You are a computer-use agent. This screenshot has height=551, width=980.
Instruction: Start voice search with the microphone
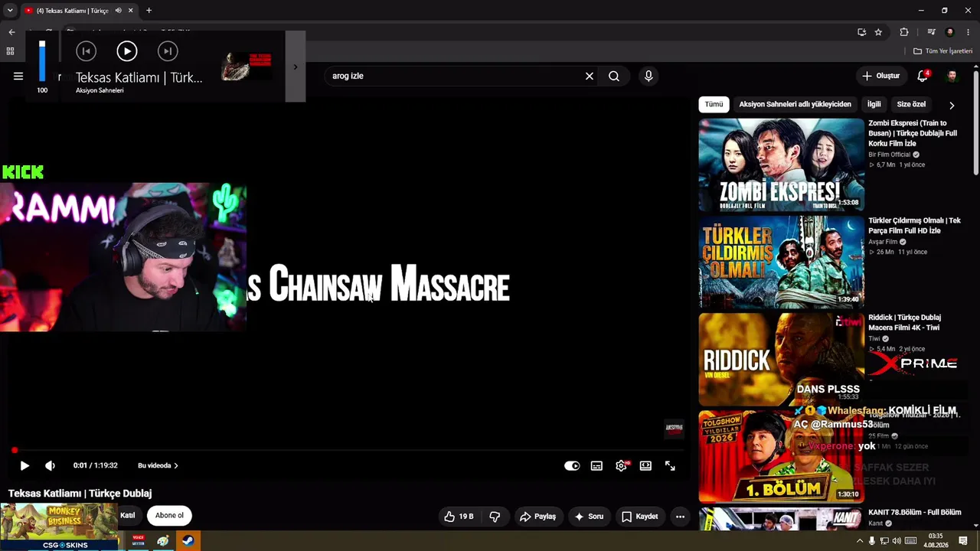648,76
